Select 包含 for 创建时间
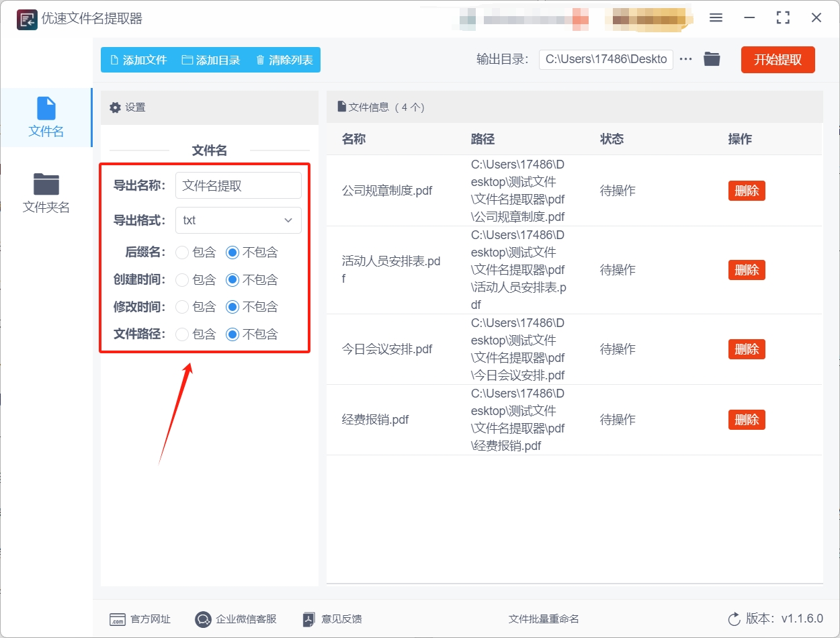This screenshot has height=638, width=840. point(182,280)
